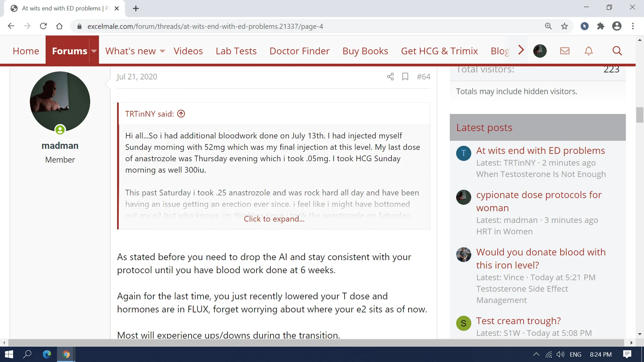This screenshot has height=362, width=644.
Task: Open the inbox envelope icon
Action: tap(565, 51)
